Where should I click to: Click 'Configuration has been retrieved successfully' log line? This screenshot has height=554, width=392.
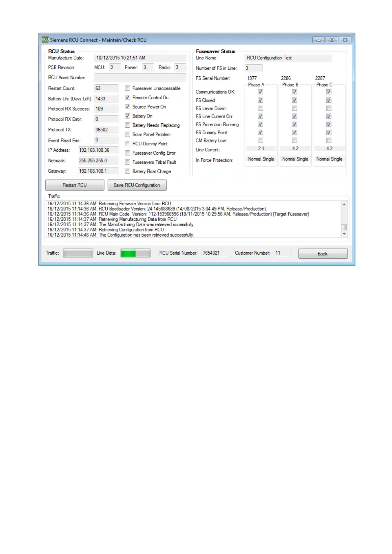tap(121, 235)
